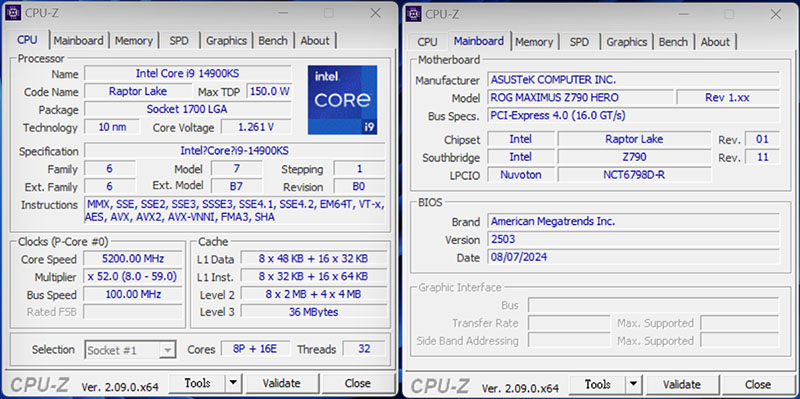Click the Intel Core i9 logo badge

pyautogui.click(x=342, y=100)
